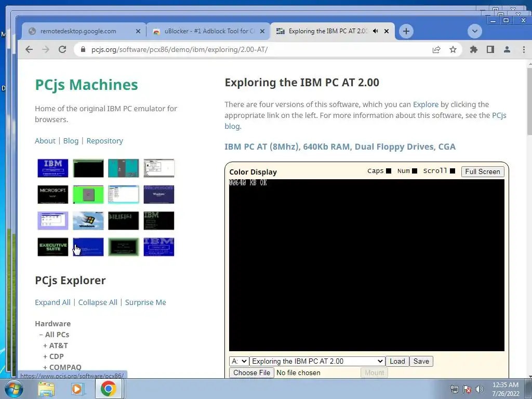Open the bright green thumbnail
Image resolution: width=532 pixels, height=399 pixels.
88,194
